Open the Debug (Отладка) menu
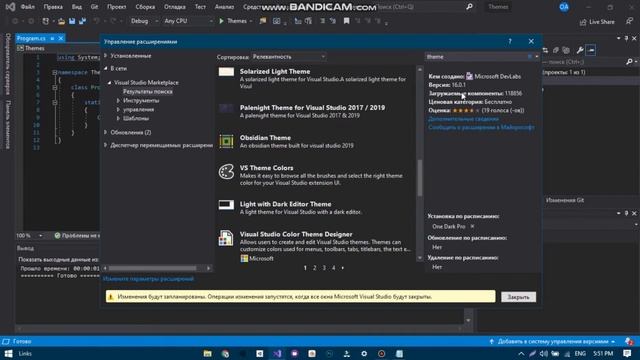The image size is (640, 360). 175,7
